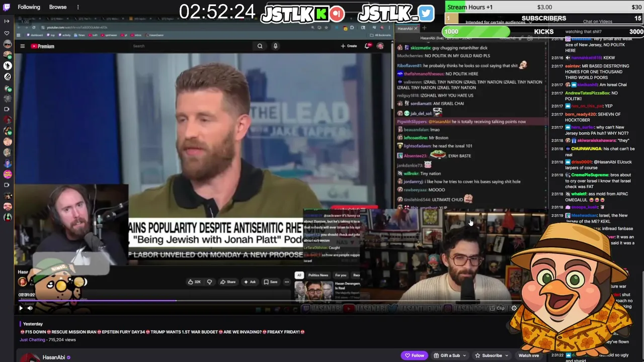644x362 pixels.
Task: Click chat username born_ready420
Action: pyautogui.click(x=580, y=114)
